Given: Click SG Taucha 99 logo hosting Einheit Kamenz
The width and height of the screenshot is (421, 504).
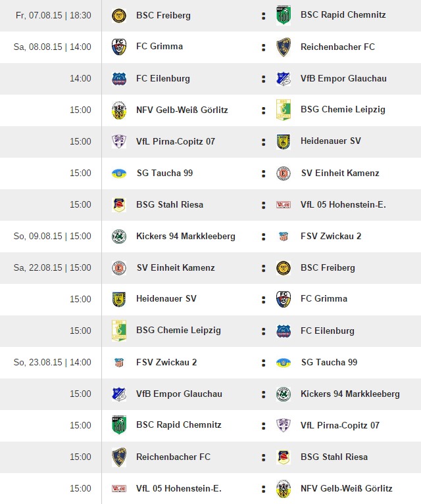Looking at the screenshot, I should click(x=119, y=173).
